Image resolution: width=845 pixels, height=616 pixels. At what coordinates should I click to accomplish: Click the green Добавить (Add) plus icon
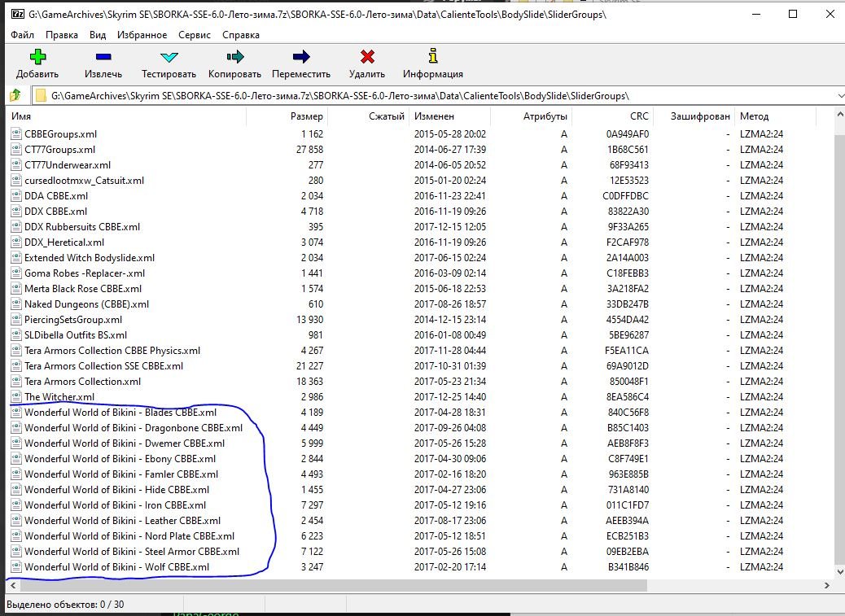[37, 57]
